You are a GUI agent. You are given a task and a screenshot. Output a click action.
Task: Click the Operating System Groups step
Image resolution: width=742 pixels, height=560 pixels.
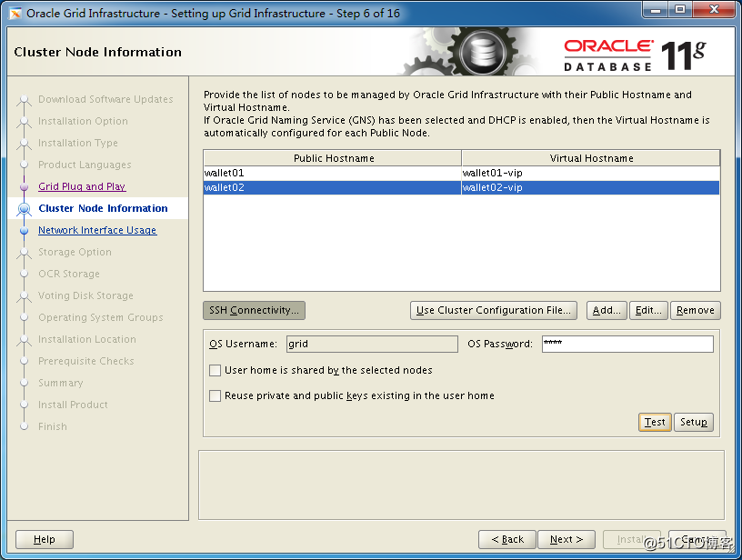[x=101, y=317]
